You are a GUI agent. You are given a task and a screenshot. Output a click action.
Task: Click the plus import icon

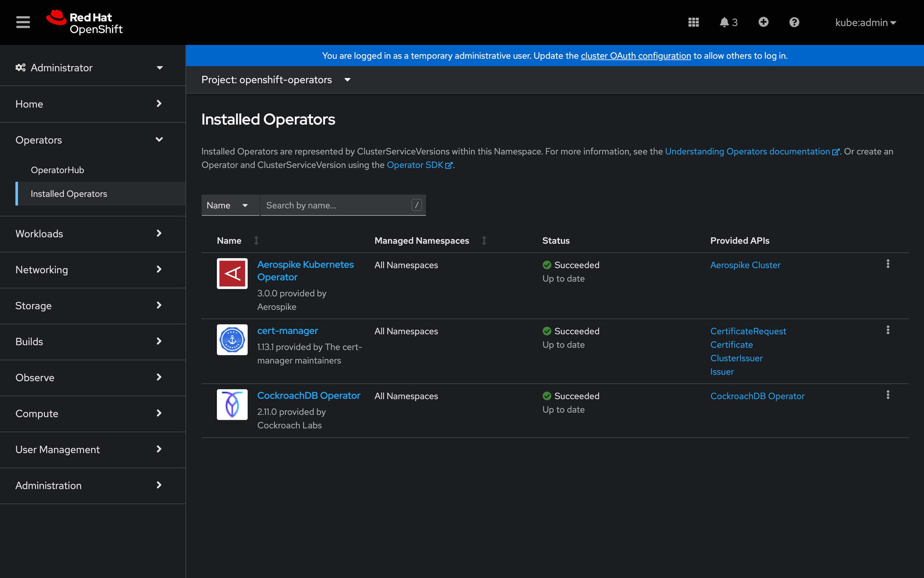click(x=763, y=22)
